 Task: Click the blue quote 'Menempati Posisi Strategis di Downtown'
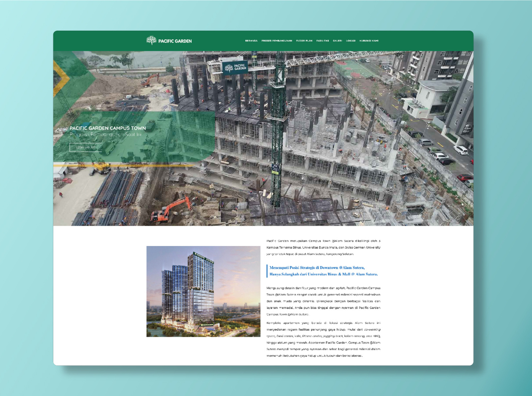coord(317,268)
